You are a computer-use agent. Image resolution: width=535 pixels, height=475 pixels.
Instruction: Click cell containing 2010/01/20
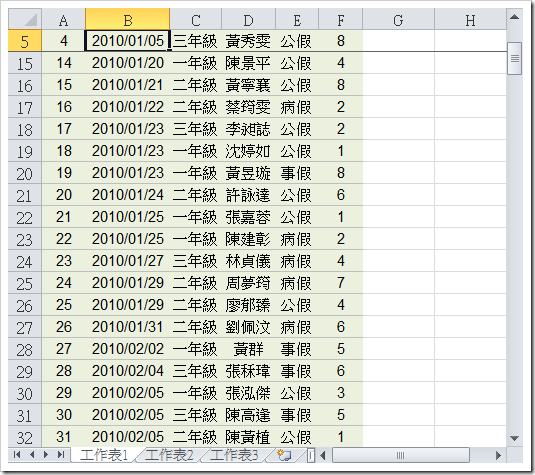[128, 63]
